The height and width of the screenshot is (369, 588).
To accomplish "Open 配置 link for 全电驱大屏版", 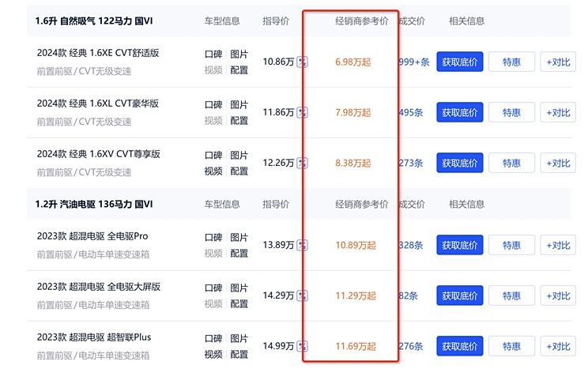I will [239, 304].
